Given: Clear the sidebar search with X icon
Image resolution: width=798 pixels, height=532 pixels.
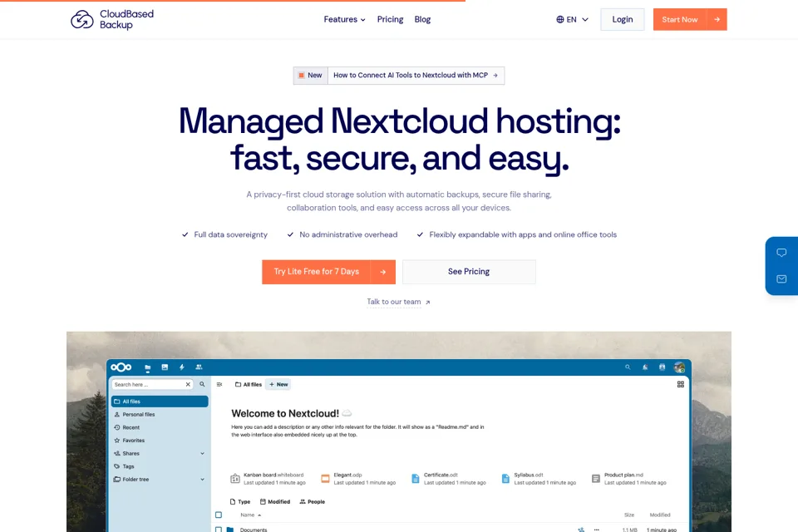Looking at the screenshot, I should pyautogui.click(x=188, y=384).
